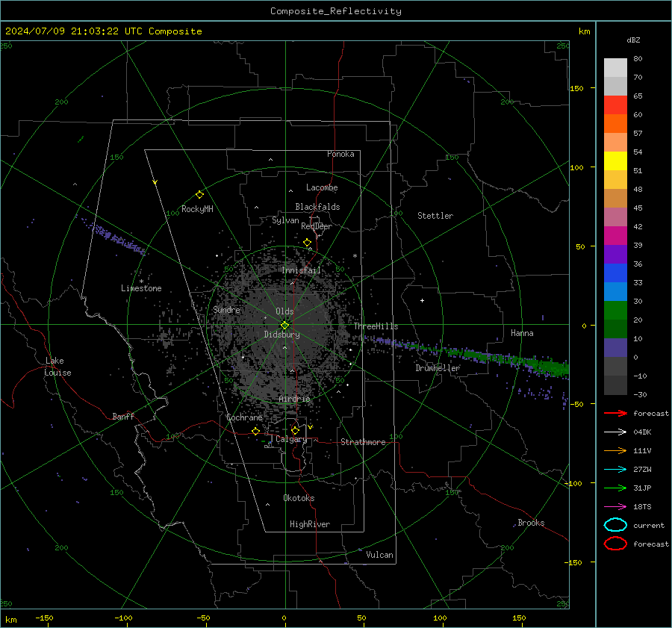Click the 42 dBZ pink color swatch
Screen dimensions: 672x628
pos(615,217)
